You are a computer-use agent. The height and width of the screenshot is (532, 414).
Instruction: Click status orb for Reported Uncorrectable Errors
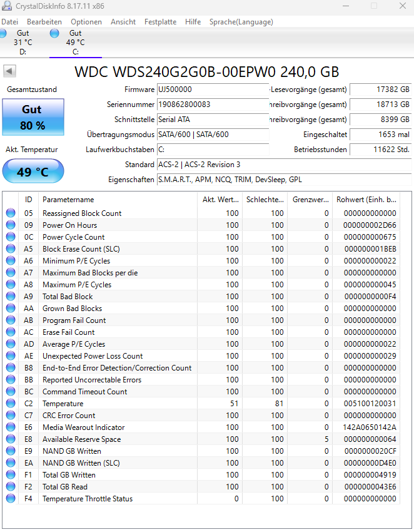coord(11,379)
